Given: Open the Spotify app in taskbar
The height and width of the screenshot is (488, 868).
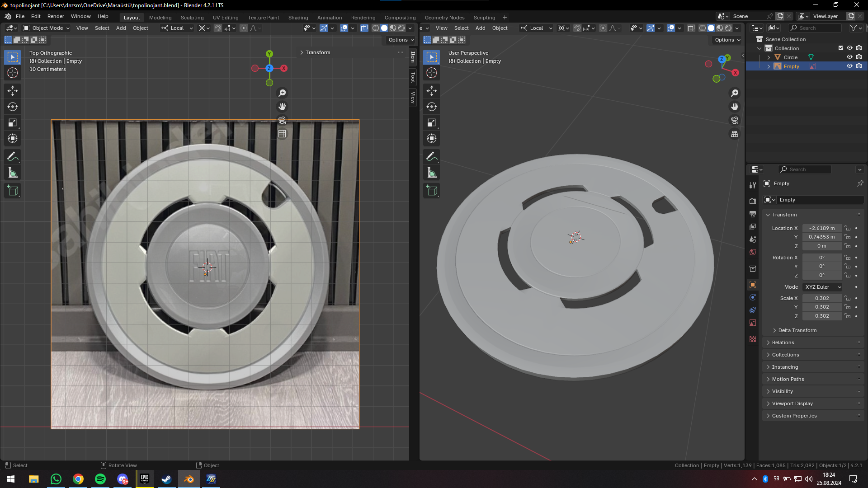Looking at the screenshot, I should (100, 479).
